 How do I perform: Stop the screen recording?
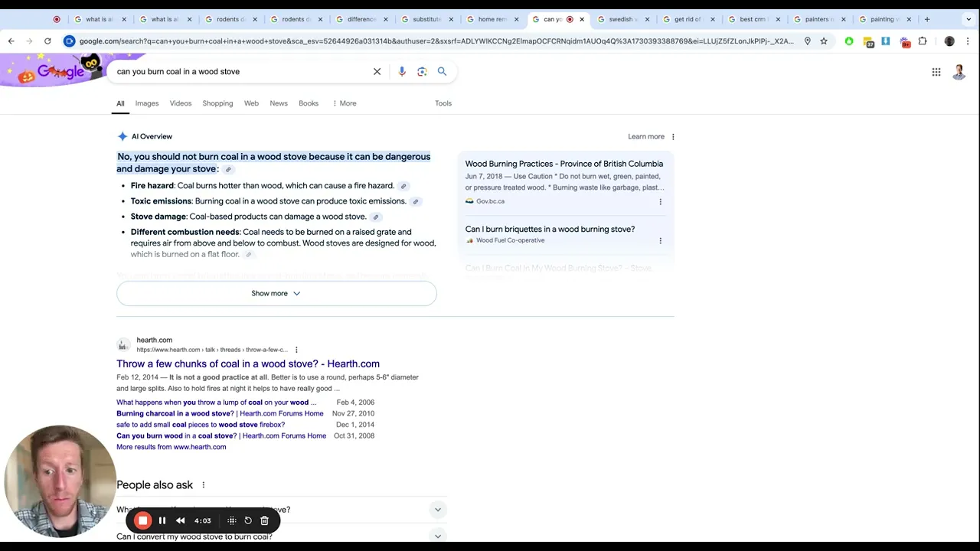142,520
